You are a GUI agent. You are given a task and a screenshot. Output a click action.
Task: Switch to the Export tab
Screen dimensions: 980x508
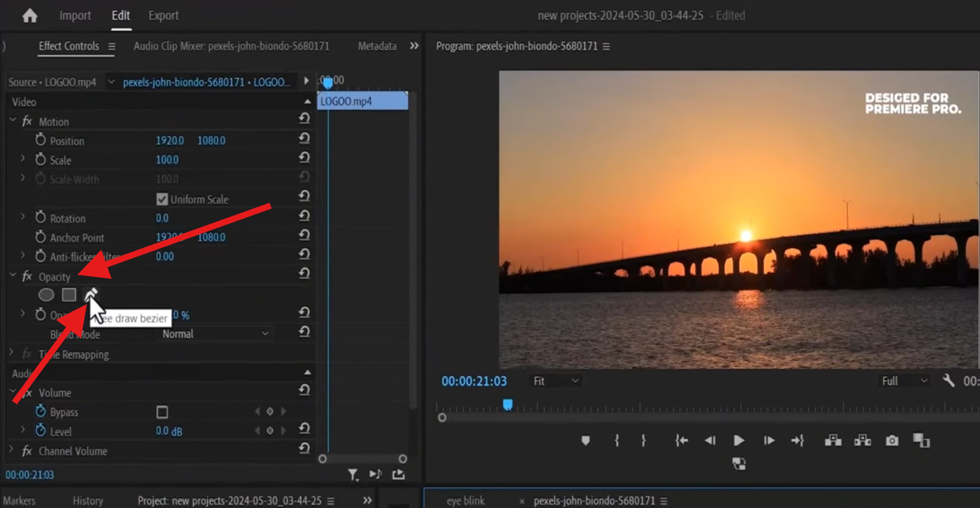[x=163, y=16]
